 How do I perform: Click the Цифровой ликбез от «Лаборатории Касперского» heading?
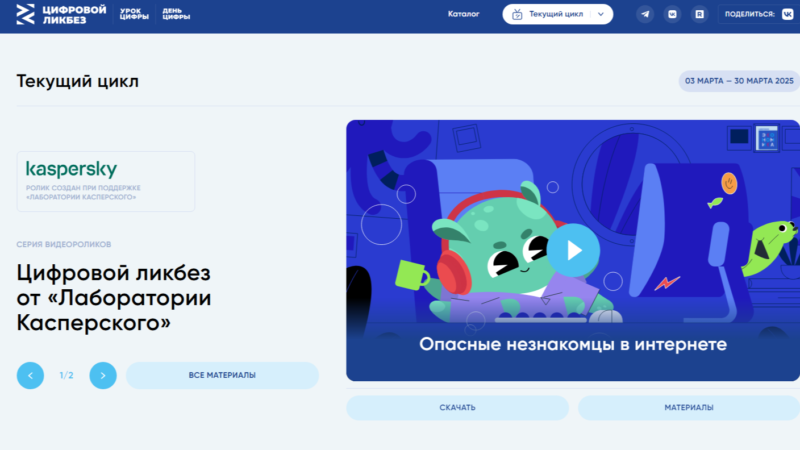click(x=114, y=298)
